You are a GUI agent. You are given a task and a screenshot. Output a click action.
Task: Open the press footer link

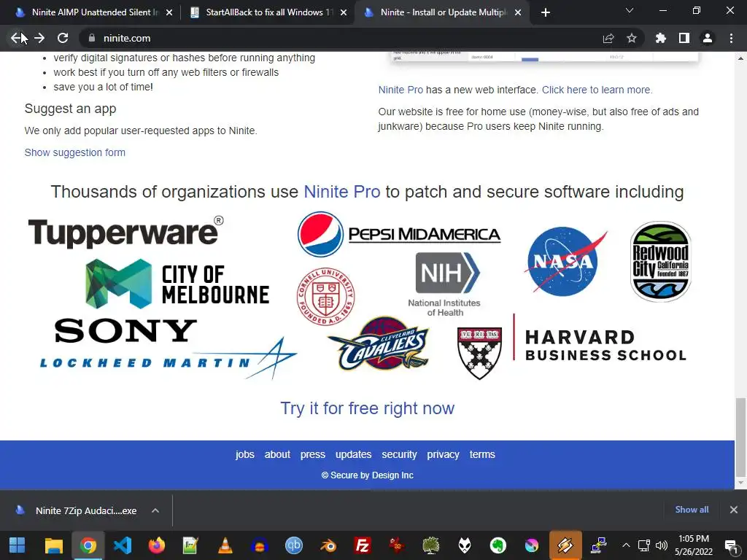pyautogui.click(x=312, y=454)
